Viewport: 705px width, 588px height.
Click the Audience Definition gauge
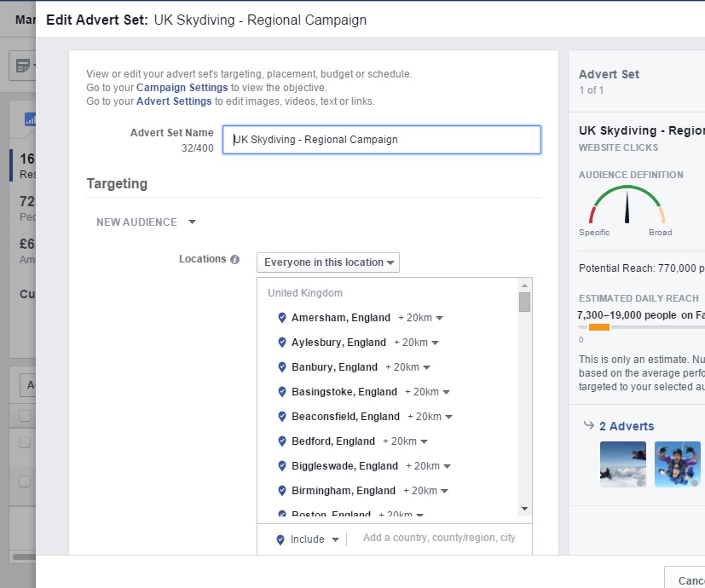pyautogui.click(x=627, y=205)
